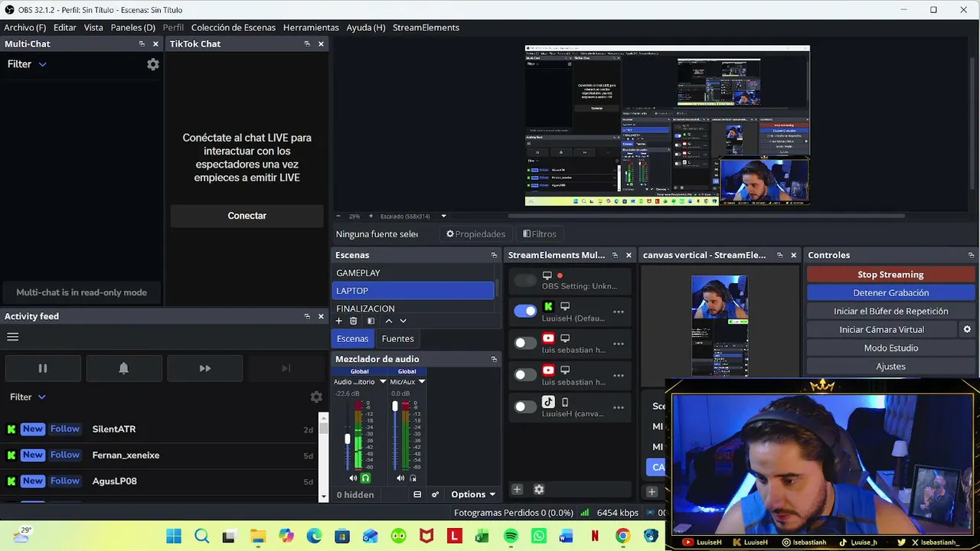This screenshot has height=551, width=980.
Task: Start the virtual camera
Action: (x=881, y=330)
